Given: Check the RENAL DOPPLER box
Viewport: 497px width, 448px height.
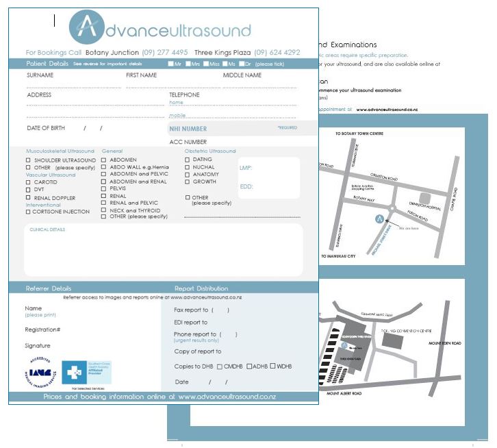Looking at the screenshot, I should [x=28, y=197].
